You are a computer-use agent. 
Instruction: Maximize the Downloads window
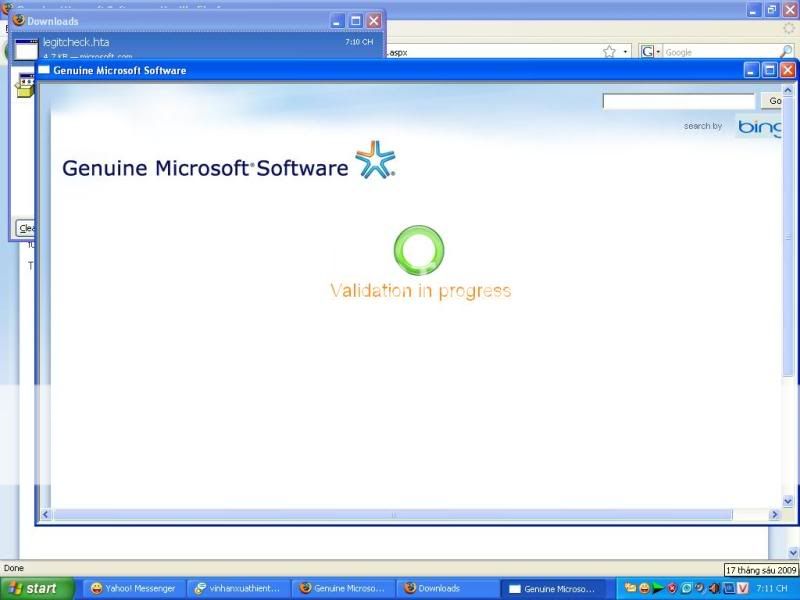[x=356, y=21]
